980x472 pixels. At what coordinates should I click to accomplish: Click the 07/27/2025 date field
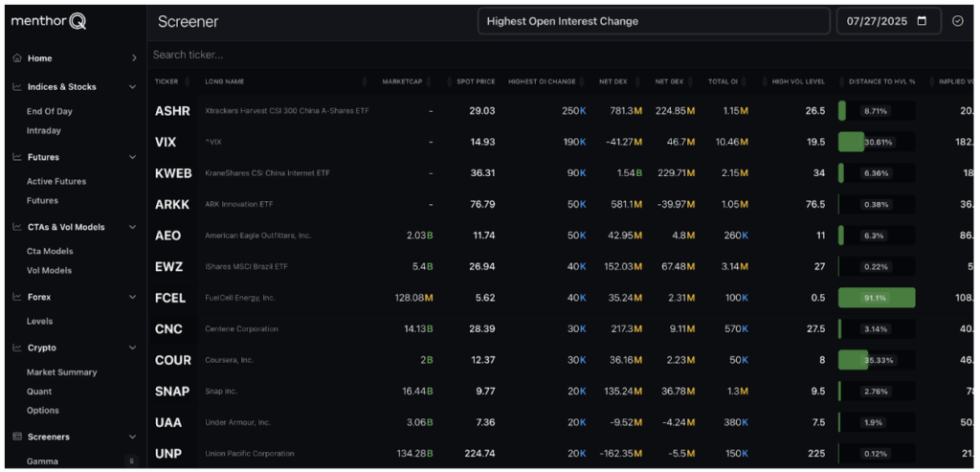[889, 21]
